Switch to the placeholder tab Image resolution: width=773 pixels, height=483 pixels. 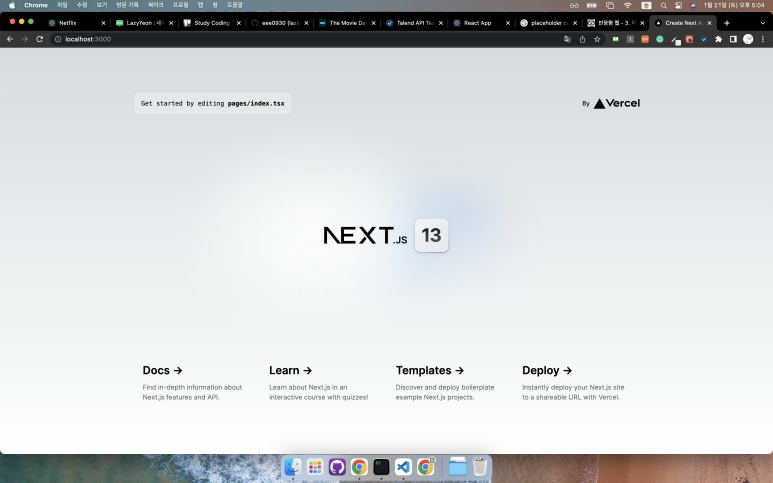(x=549, y=23)
